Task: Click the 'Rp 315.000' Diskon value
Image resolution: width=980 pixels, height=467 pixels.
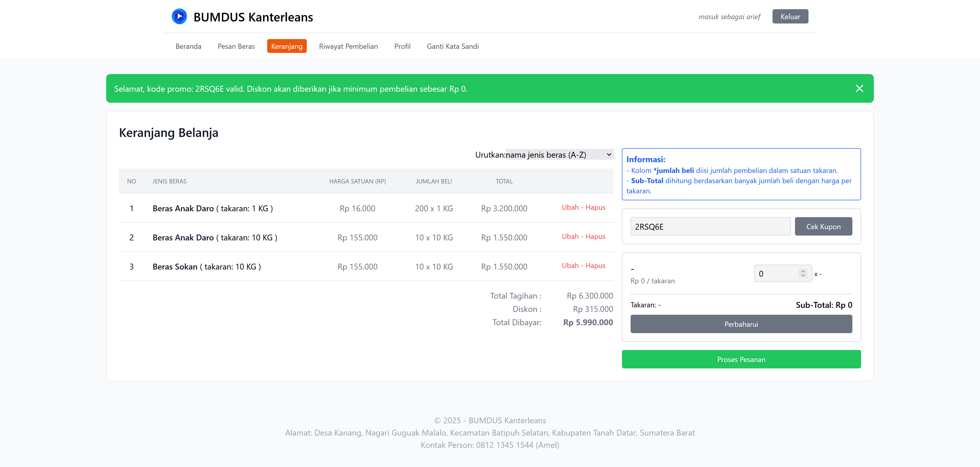Action: 593,309
